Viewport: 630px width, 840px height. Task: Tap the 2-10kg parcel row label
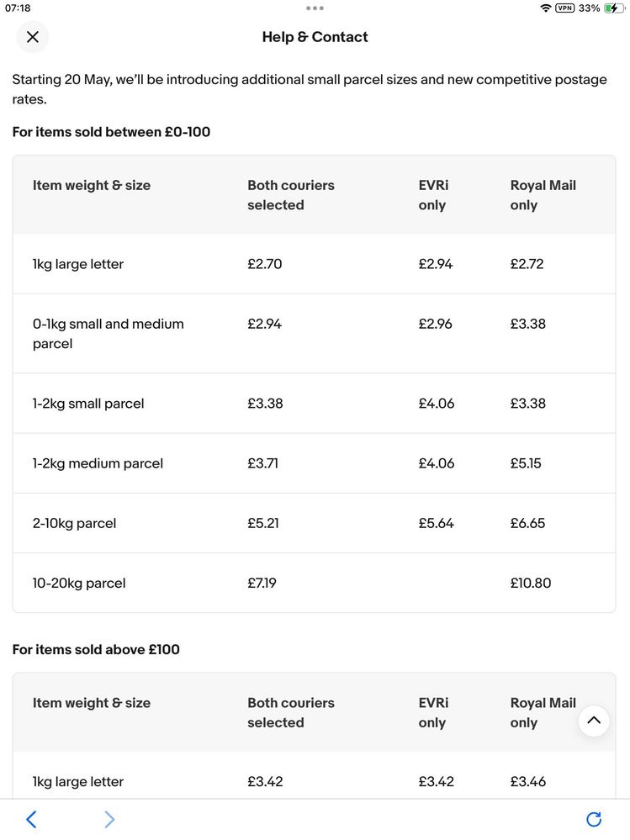pyautogui.click(x=74, y=523)
